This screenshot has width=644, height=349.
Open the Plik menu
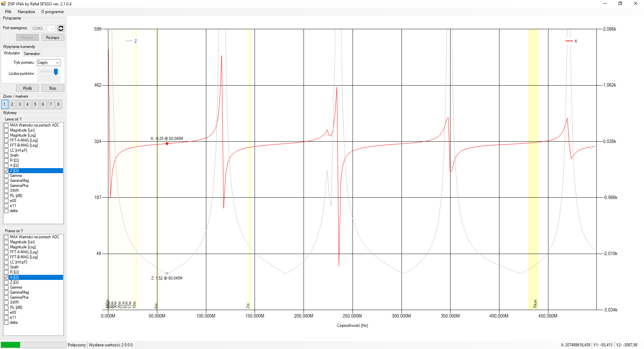[x=8, y=12]
